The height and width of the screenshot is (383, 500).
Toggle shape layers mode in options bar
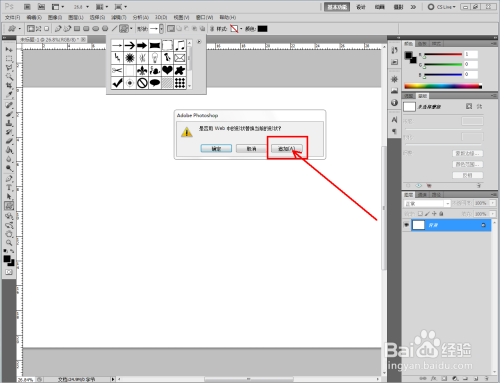[31, 29]
